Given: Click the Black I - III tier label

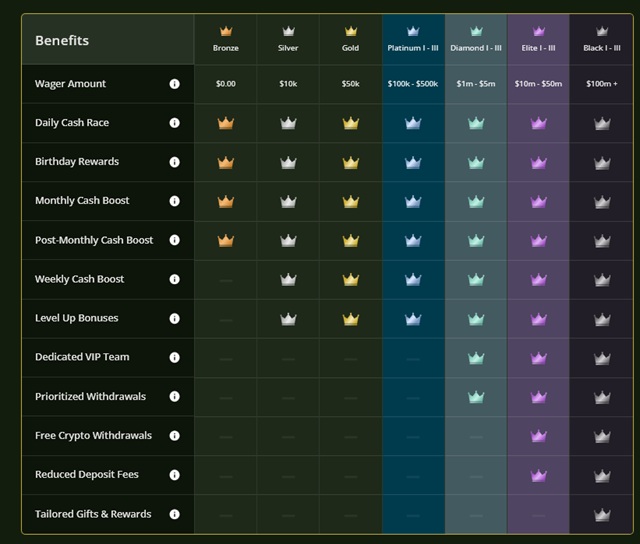Looking at the screenshot, I should coord(602,48).
